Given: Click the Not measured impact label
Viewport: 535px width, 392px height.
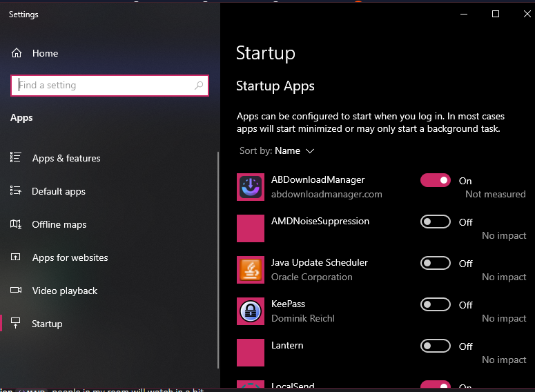Looking at the screenshot, I should tap(496, 194).
